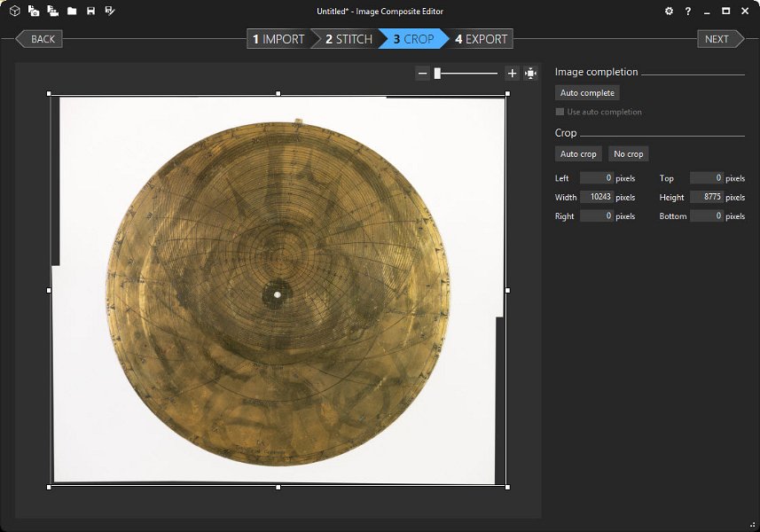
Task: Open project via the folder icon
Action: (72, 12)
